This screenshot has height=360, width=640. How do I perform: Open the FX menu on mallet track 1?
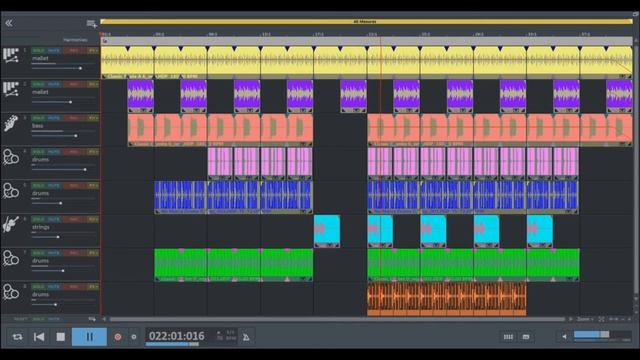(x=93, y=51)
